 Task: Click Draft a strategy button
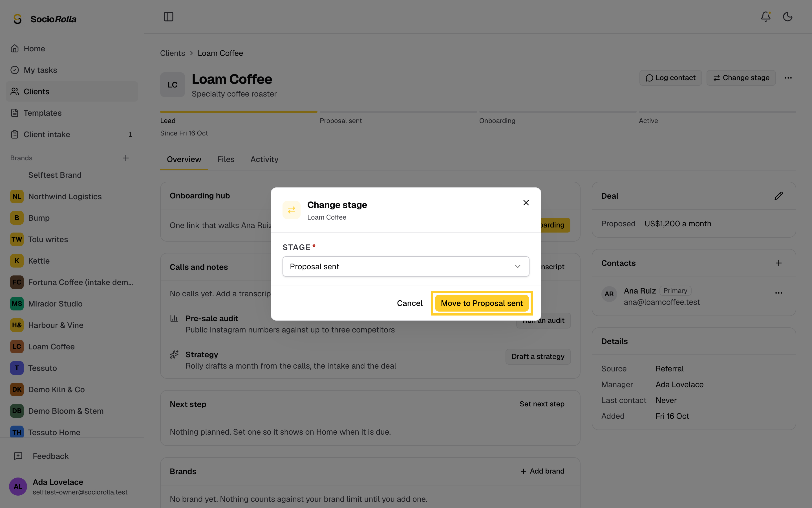click(538, 356)
